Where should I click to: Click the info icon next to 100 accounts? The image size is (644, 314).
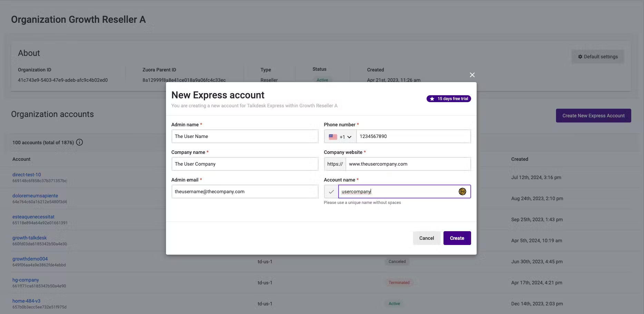(79, 142)
